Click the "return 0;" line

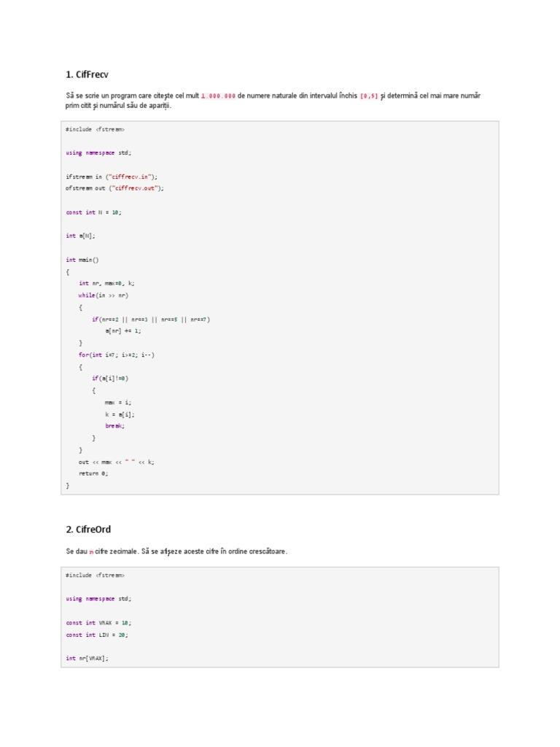point(93,473)
